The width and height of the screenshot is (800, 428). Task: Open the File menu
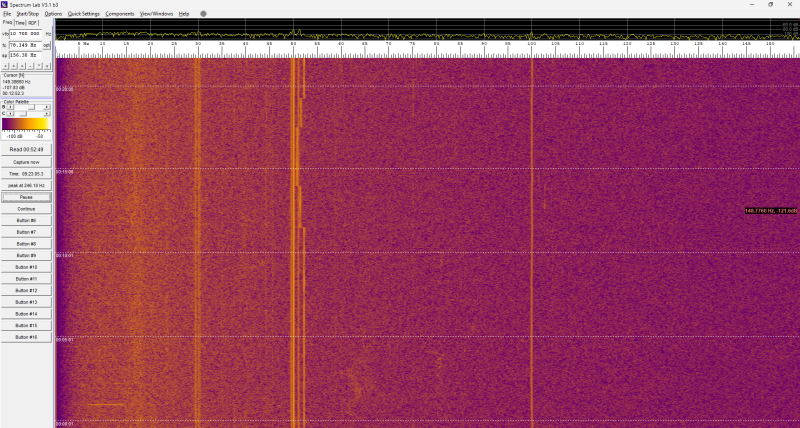(x=7, y=14)
